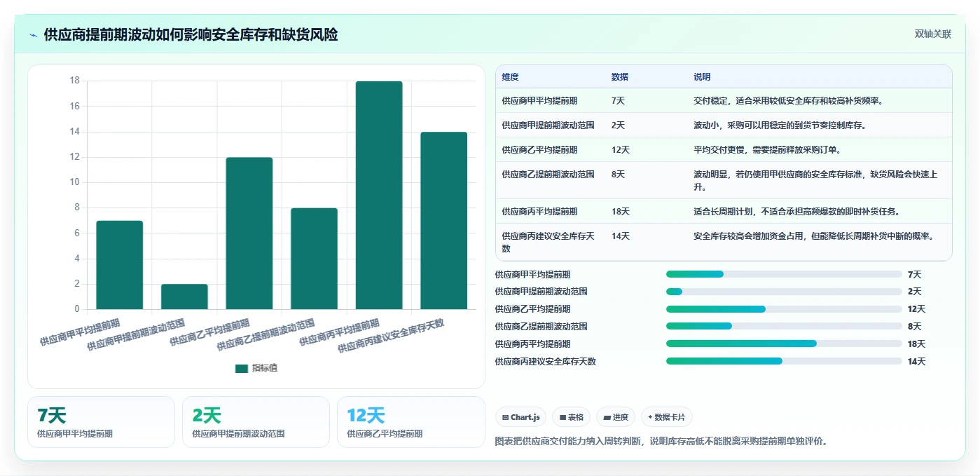
Task: Select table cell 供应商乙提前期波动范围
Action: click(x=548, y=175)
